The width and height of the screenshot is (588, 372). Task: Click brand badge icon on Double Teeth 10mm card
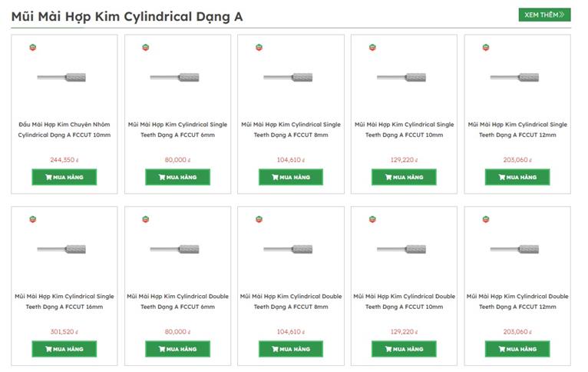point(372,220)
